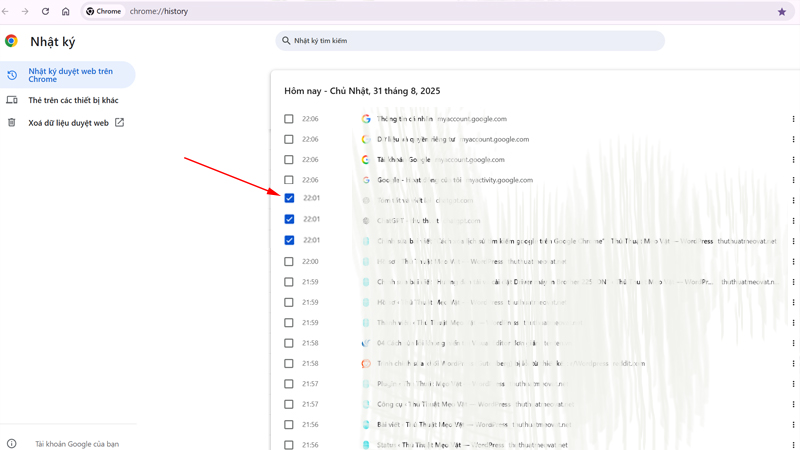
Task: Click the Google favicon of the first 22:06 entry
Action: pos(366,119)
